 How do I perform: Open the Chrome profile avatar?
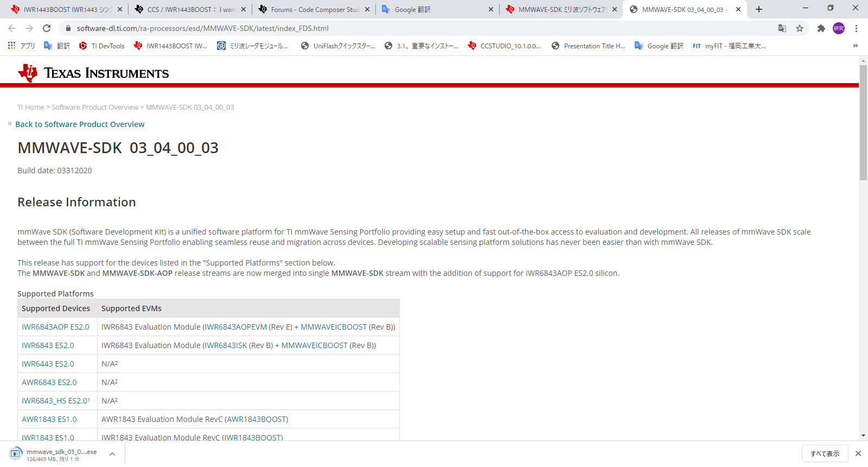[839, 28]
